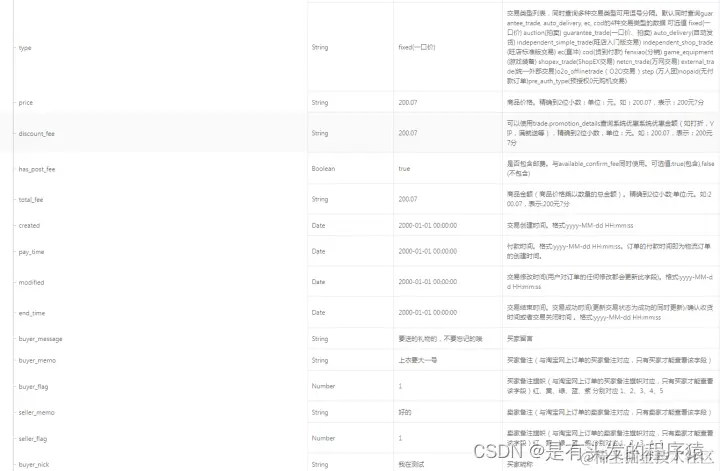Select the 'has_post_fee' field name
The image size is (720, 471).
[37, 169]
